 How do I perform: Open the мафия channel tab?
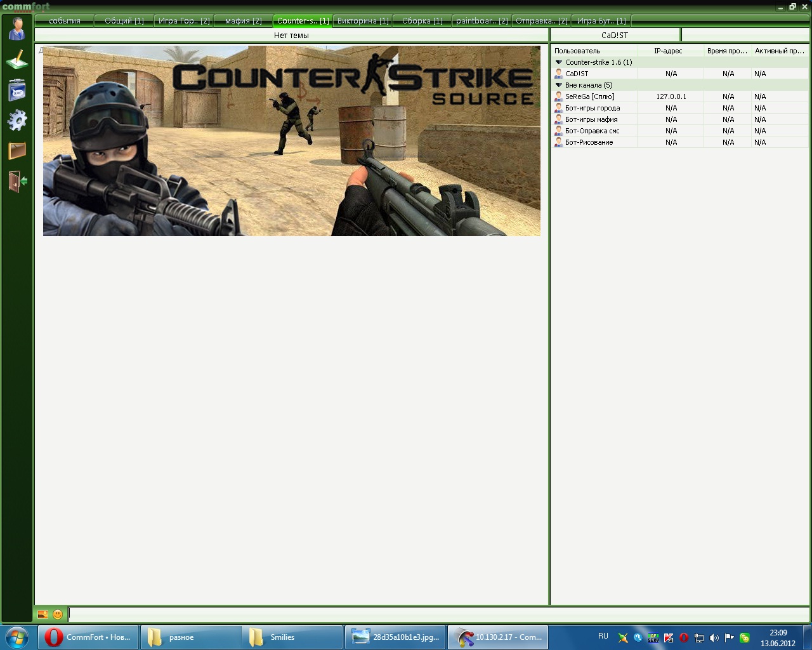coord(243,21)
